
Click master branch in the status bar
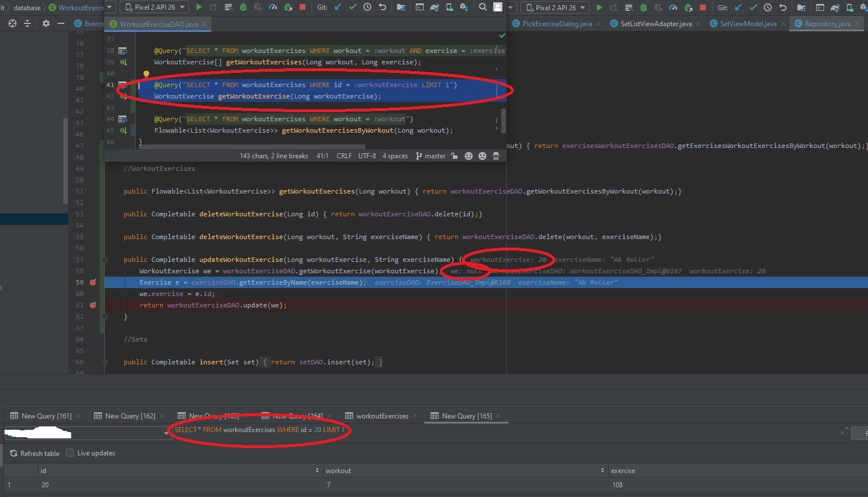tap(435, 155)
